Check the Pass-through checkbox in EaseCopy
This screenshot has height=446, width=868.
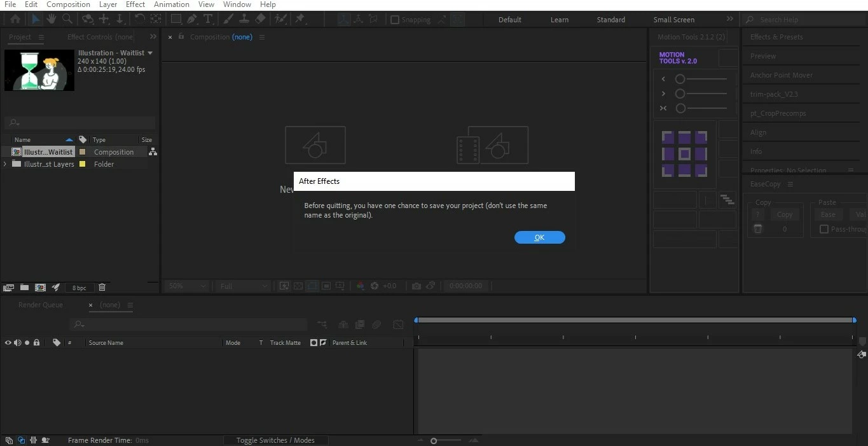tap(824, 229)
